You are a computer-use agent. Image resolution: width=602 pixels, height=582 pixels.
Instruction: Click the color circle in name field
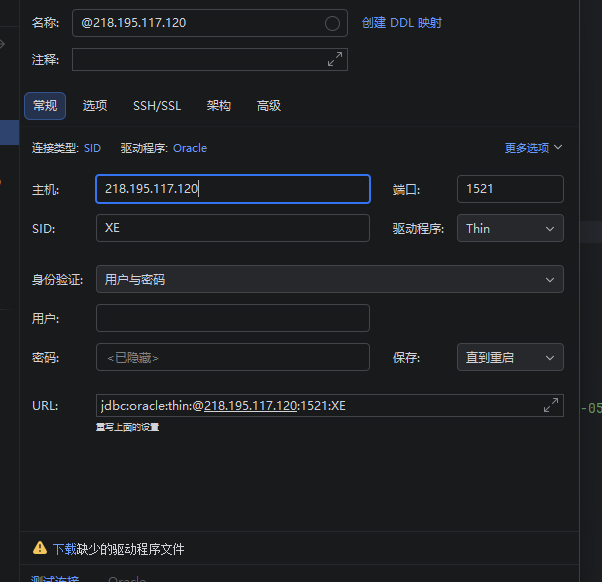(x=332, y=23)
